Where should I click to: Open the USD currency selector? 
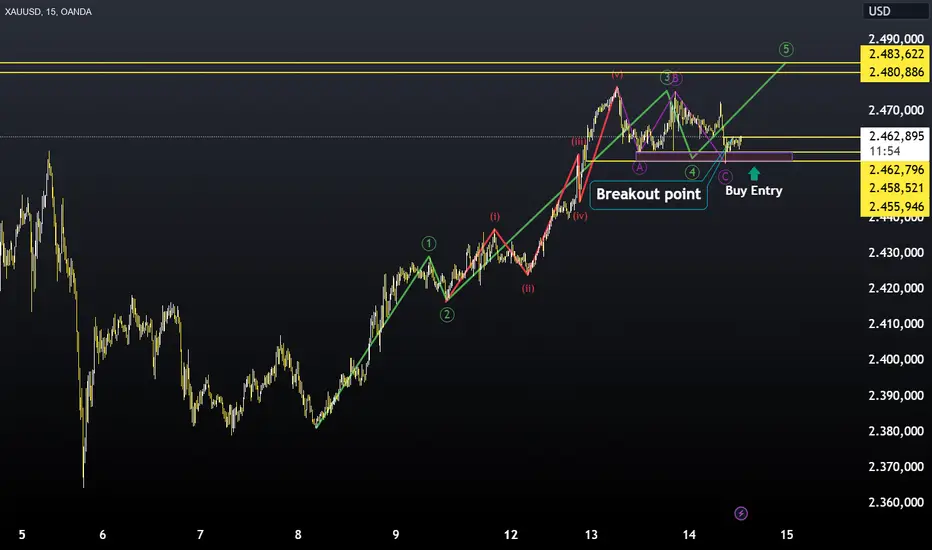pos(894,11)
